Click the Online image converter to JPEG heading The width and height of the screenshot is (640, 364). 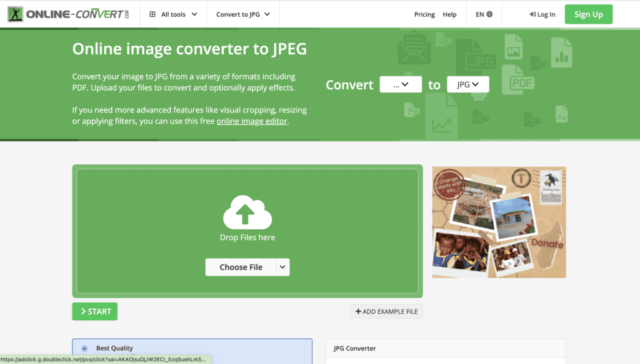[x=189, y=49]
